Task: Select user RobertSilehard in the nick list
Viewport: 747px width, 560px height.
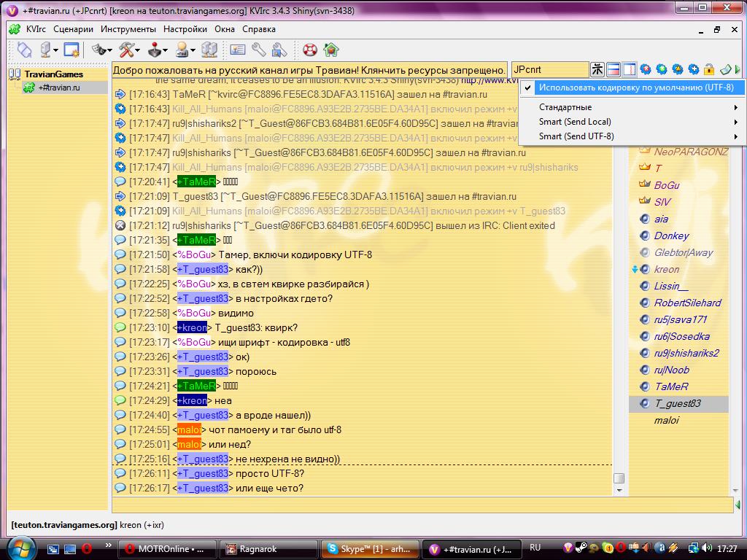Action: click(687, 303)
